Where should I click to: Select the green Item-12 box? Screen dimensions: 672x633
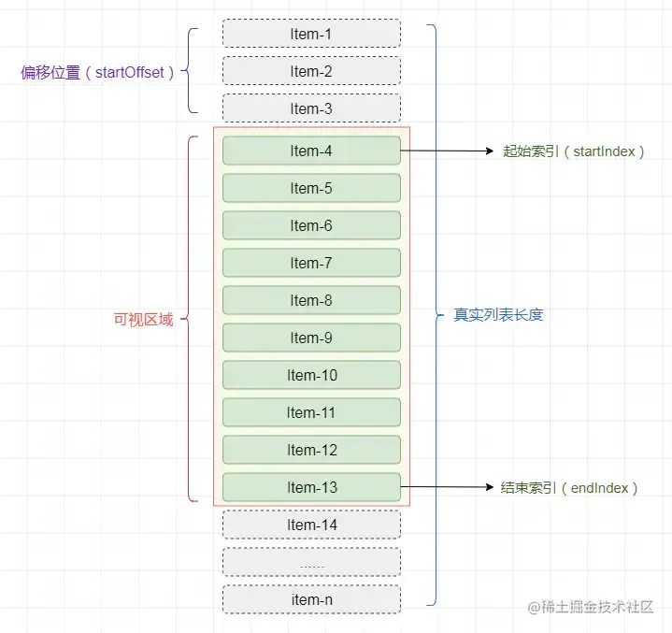[311, 450]
